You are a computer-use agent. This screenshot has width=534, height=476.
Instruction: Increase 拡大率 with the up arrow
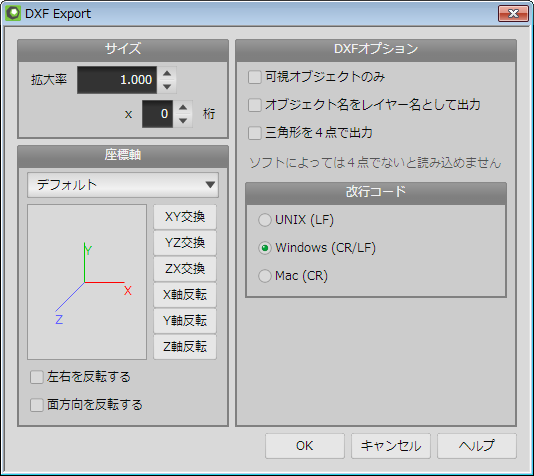point(167,73)
